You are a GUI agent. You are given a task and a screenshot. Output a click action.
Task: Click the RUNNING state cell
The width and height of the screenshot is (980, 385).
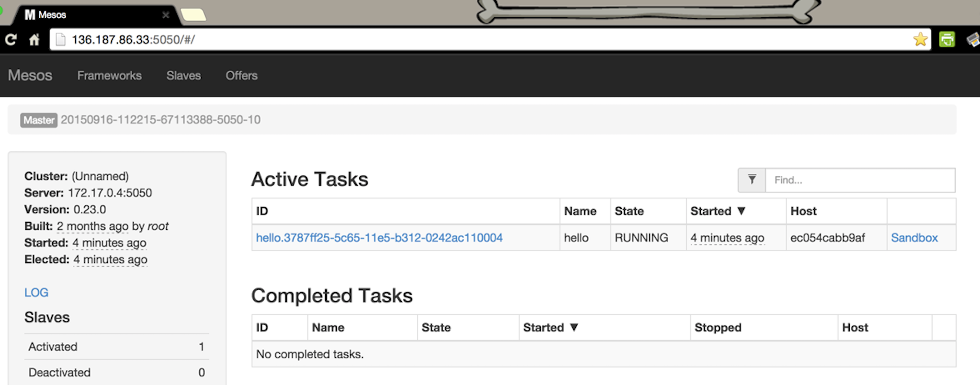(x=641, y=238)
